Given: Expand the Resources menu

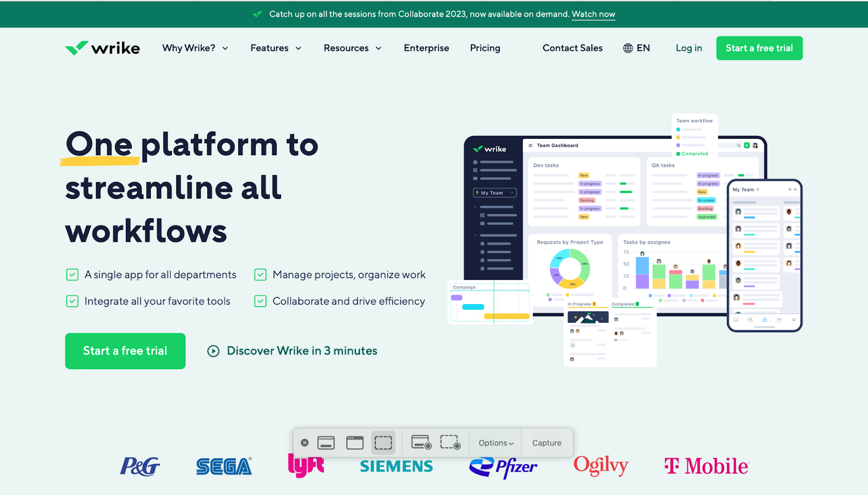Looking at the screenshot, I should click(x=352, y=48).
